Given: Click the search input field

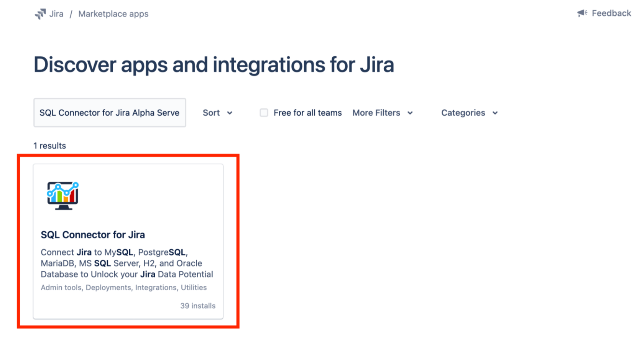Looking at the screenshot, I should tap(110, 113).
